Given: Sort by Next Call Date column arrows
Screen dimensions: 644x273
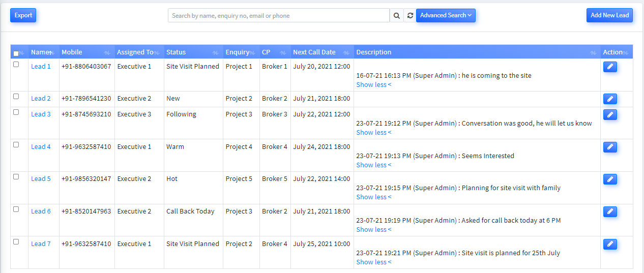Looking at the screenshot, I should (x=346, y=52).
